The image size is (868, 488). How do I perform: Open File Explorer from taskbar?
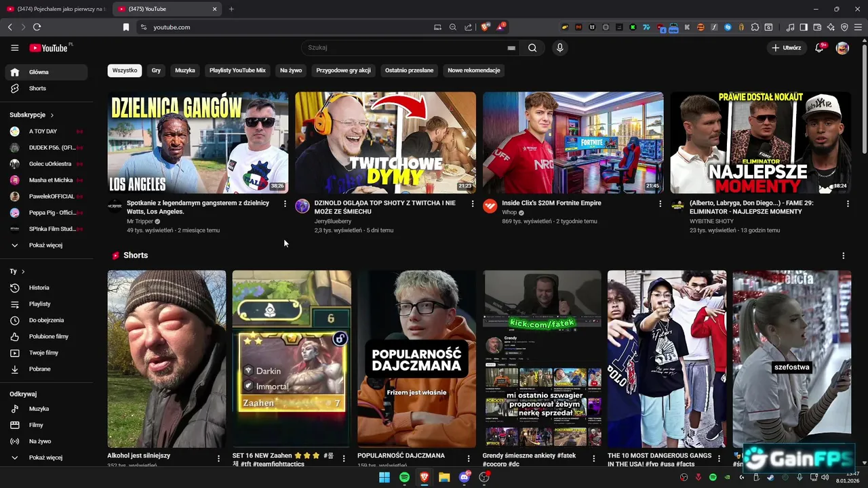pyautogui.click(x=444, y=477)
